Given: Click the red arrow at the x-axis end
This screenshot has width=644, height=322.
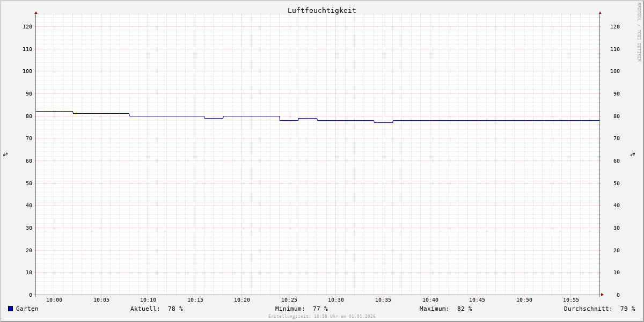Looking at the screenshot, I should click(602, 295).
